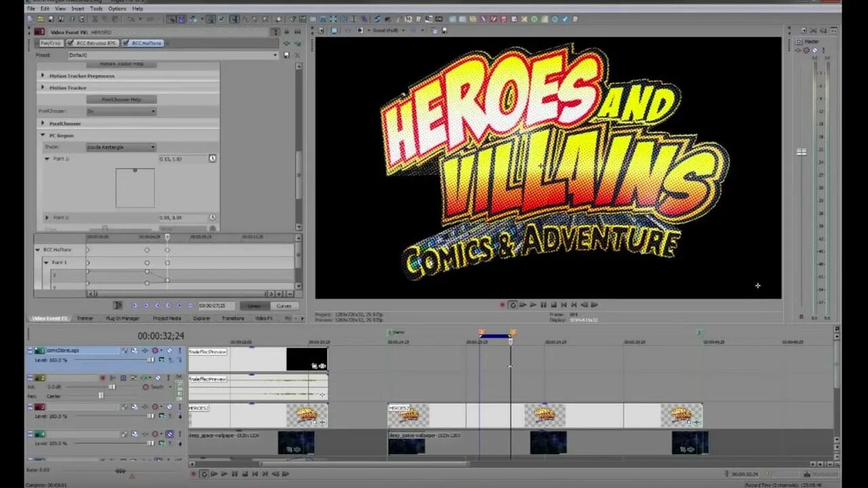Viewport: 868px width, 488px height.
Task: Switch to the Transitions tab
Action: pyautogui.click(x=233, y=318)
